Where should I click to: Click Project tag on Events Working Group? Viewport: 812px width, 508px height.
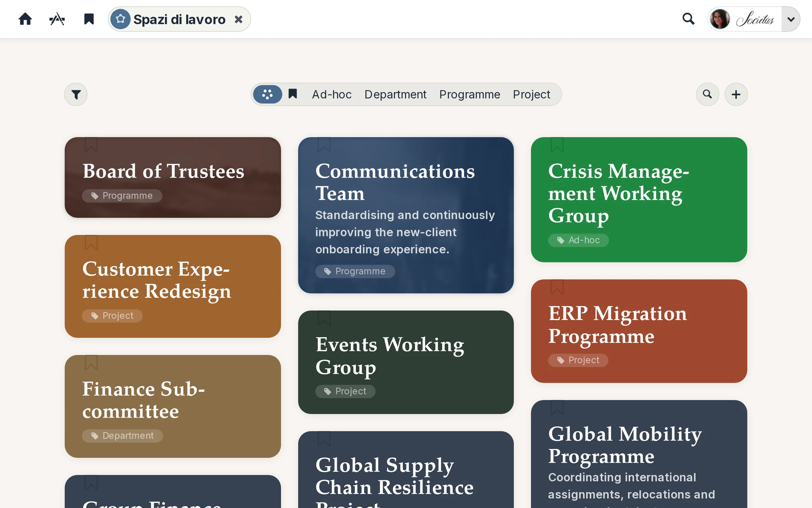coord(345,391)
